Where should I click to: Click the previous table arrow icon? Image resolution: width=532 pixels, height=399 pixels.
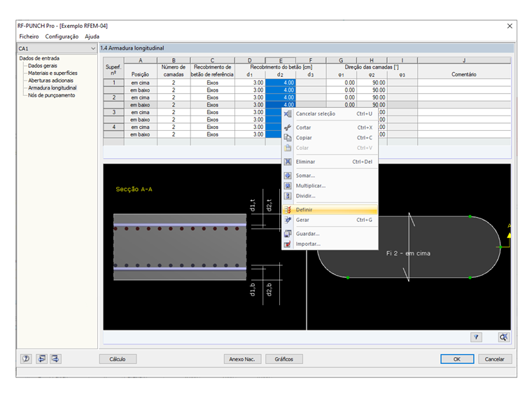(x=42, y=358)
